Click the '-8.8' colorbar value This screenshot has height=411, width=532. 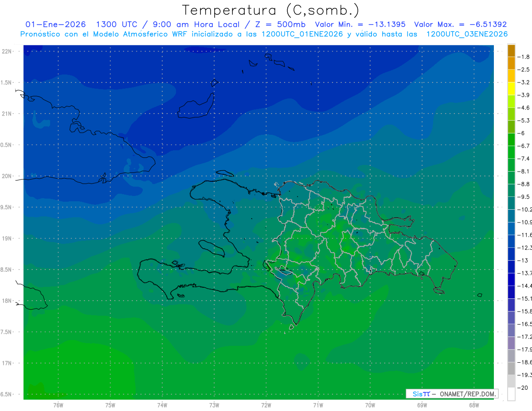click(x=524, y=184)
